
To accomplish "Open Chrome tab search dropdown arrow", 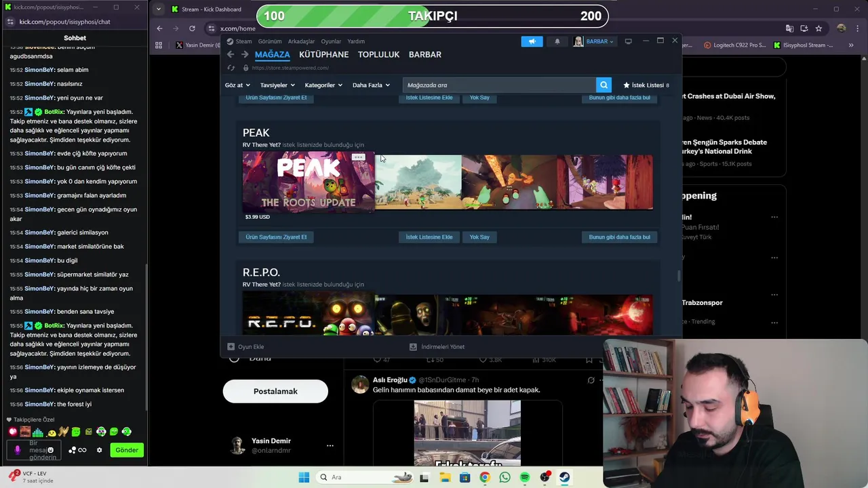I will [158, 9].
